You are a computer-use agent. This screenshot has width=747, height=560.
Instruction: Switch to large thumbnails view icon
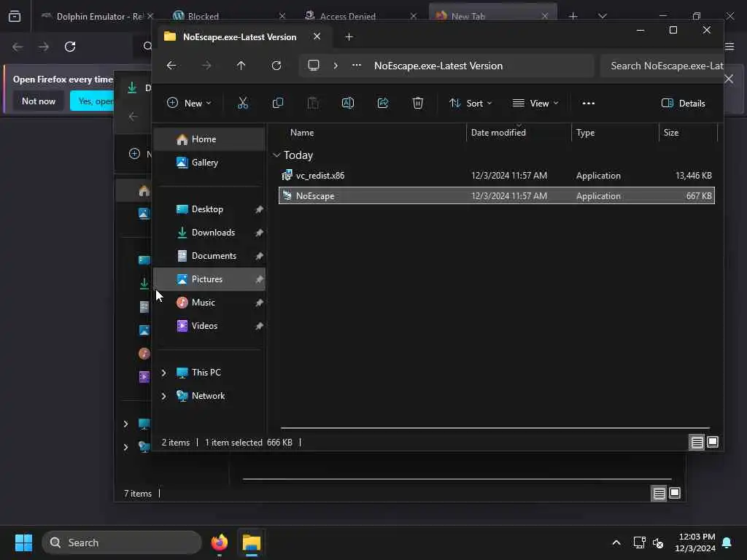click(713, 442)
